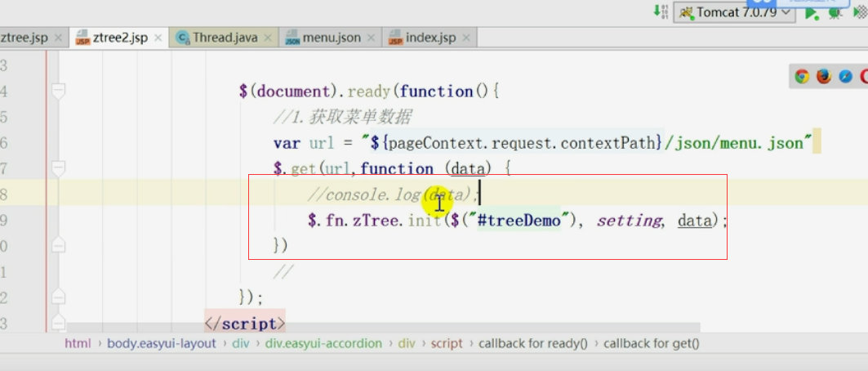Close the Thread.java tab
868x371 pixels.
268,38
